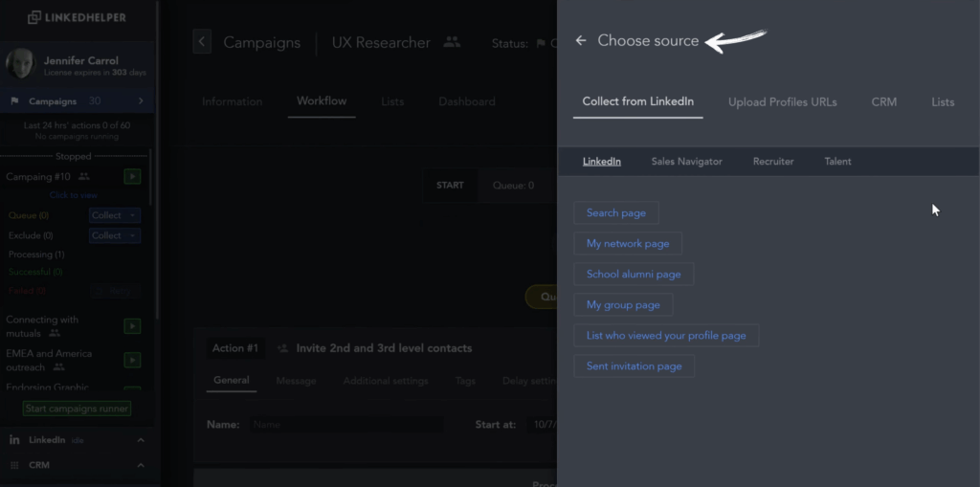
Task: Open the Exclude Collect dropdown
Action: [115, 235]
